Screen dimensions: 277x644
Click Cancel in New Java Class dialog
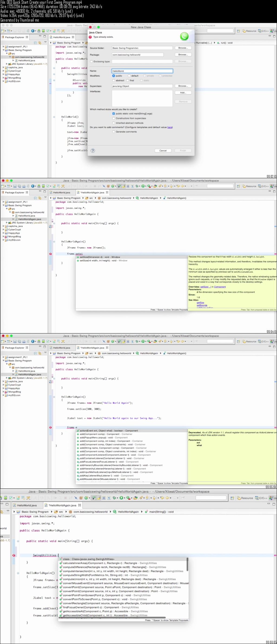coord(163,151)
